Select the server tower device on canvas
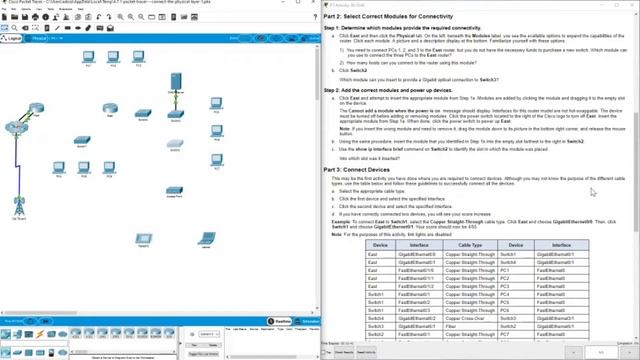 point(176,82)
